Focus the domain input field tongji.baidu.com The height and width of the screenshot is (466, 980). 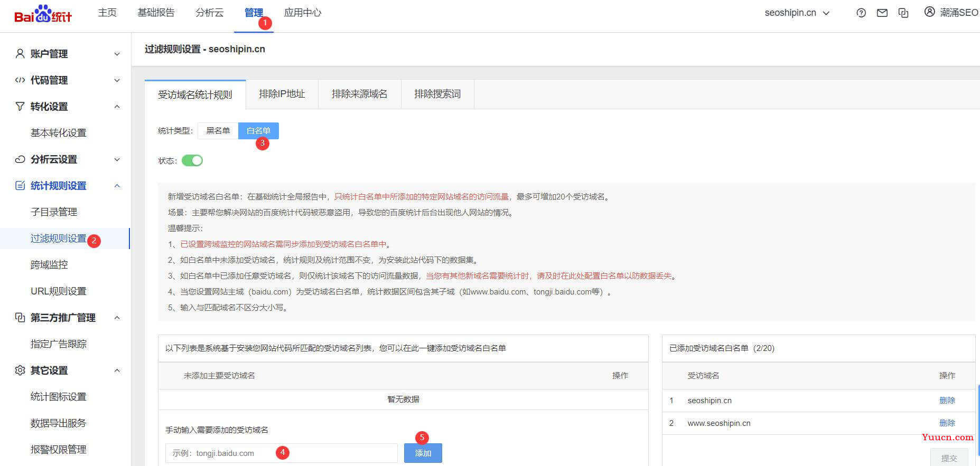[x=282, y=453]
